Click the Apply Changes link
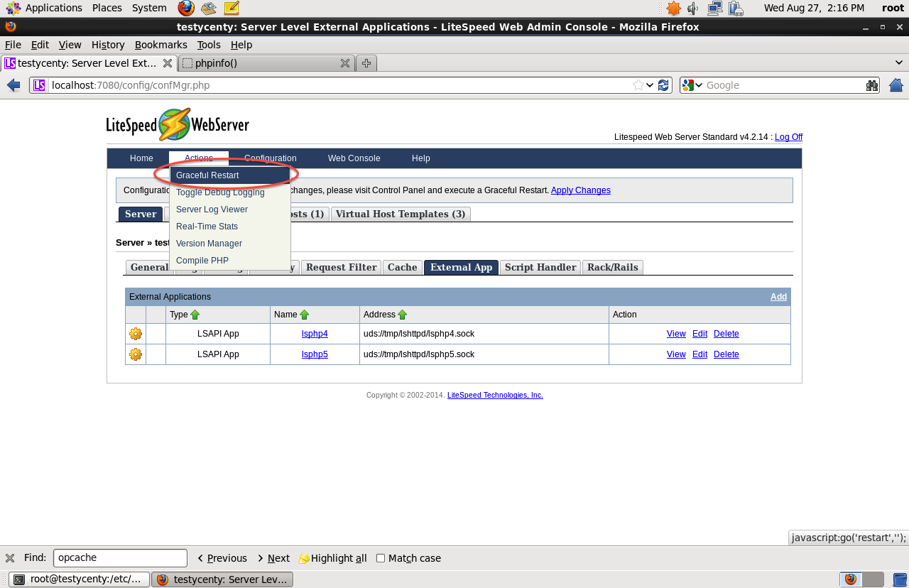The image size is (909, 588). coord(581,190)
